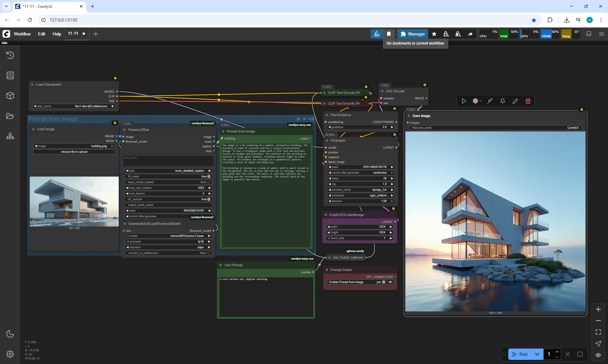Click the guidance value slider in FluxGuidance
This screenshot has width=608, height=364.
coord(360,127)
